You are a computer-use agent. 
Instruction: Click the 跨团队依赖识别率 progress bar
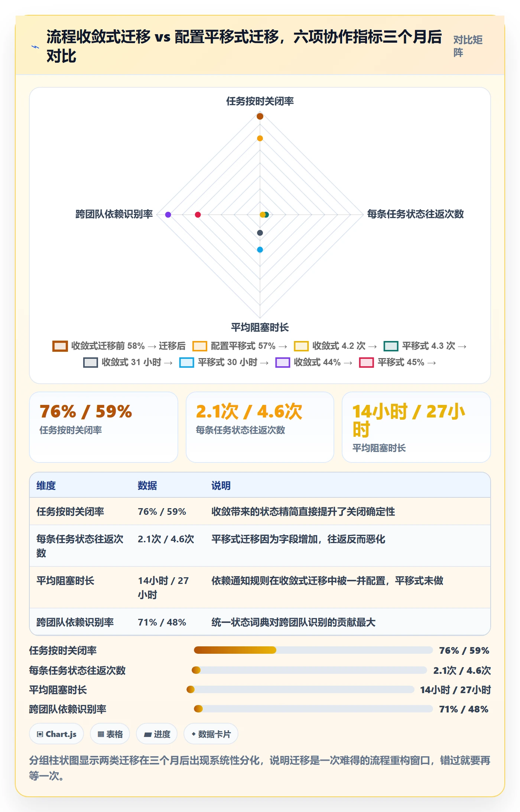coord(313,709)
